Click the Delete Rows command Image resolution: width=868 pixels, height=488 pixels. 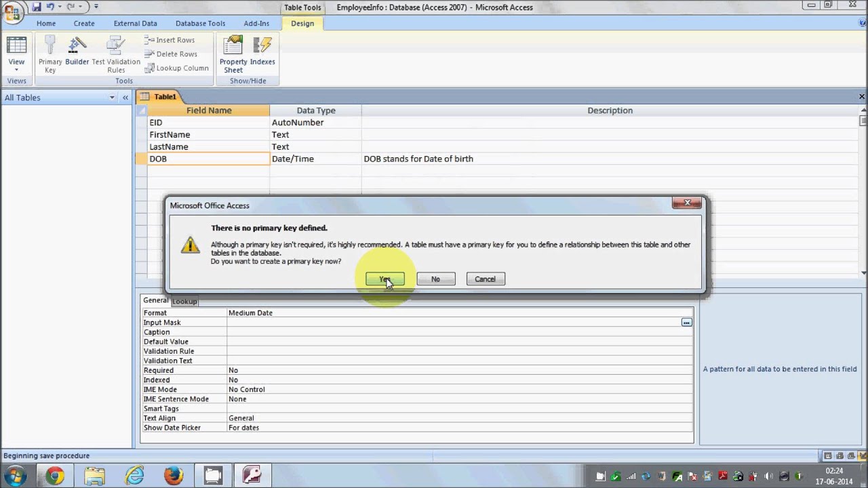171,54
